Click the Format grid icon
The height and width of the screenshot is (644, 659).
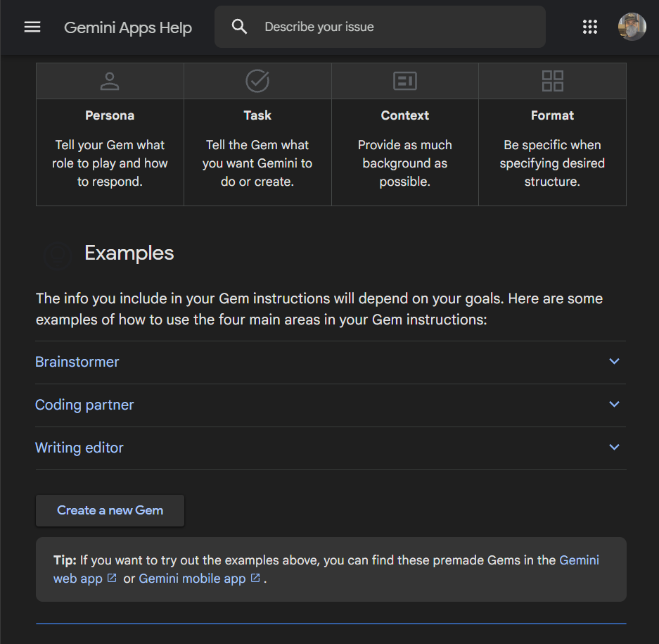(552, 81)
